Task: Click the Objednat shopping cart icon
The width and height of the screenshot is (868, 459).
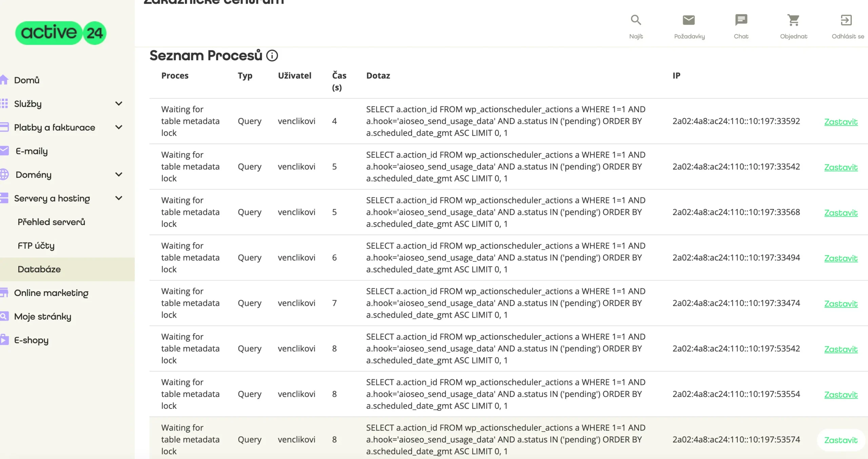Action: (793, 20)
